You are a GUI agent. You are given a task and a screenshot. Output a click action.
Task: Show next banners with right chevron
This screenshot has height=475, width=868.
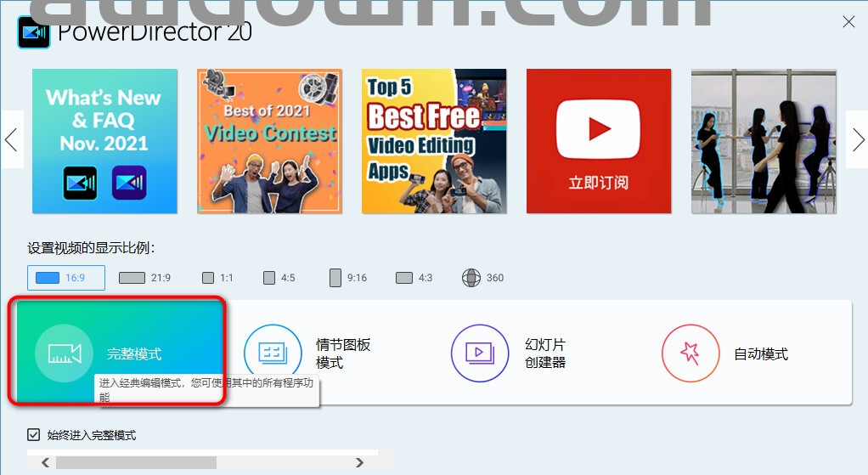858,139
